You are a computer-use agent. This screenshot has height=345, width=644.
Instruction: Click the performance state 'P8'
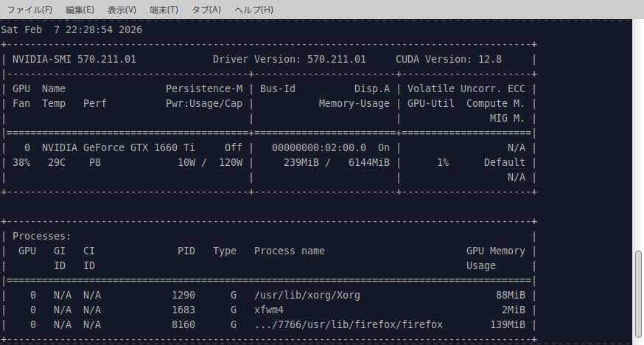95,163
